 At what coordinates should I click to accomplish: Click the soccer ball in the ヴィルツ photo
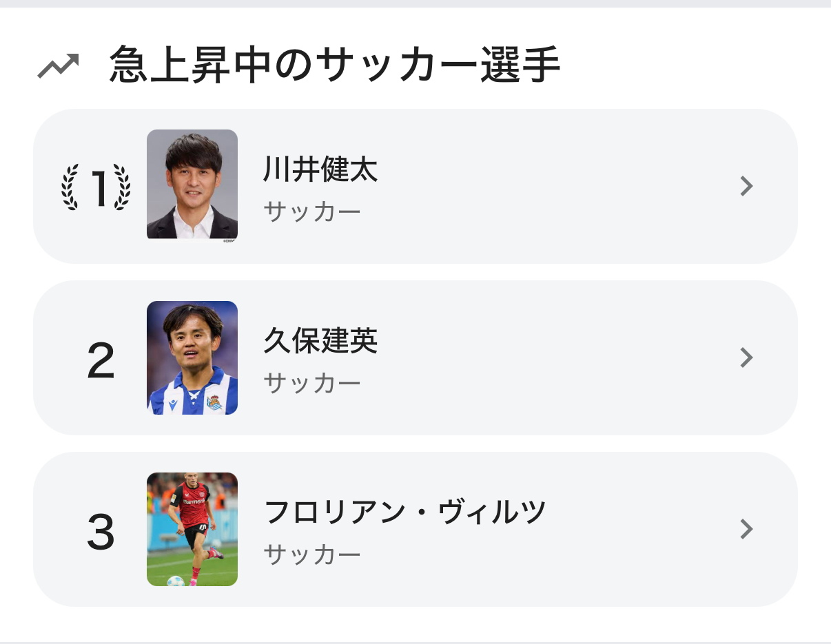pos(176,581)
